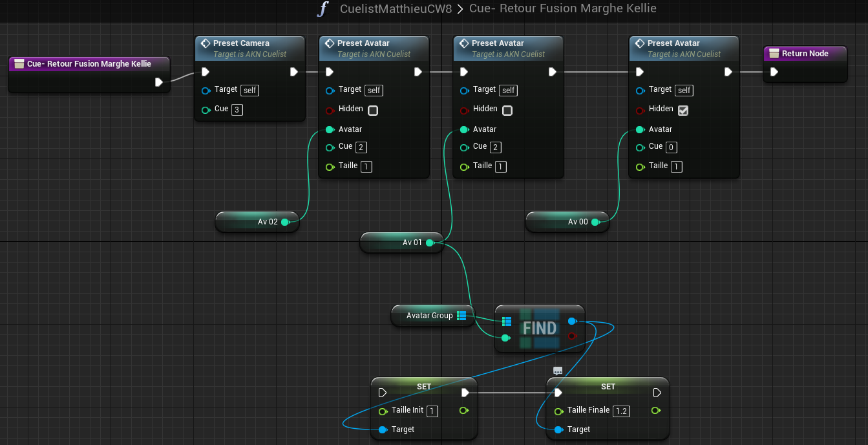
Task: Click the Avatar pin wired to Av 02
Action: (330, 129)
